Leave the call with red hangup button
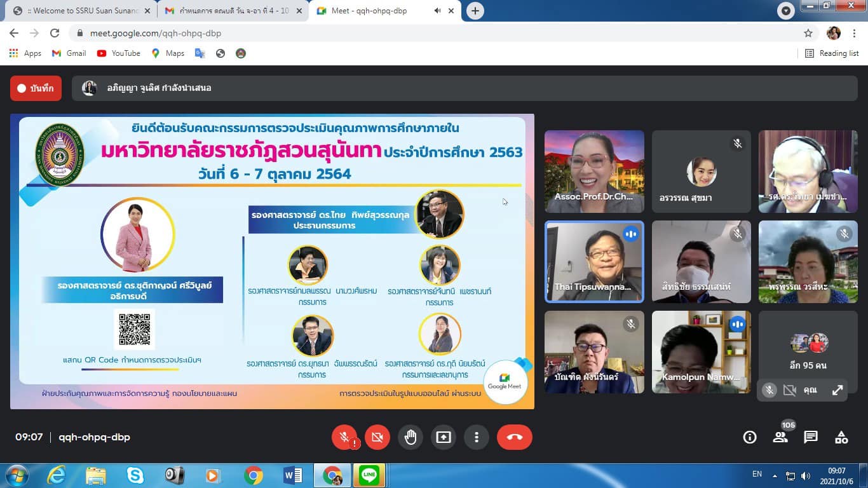 click(514, 437)
